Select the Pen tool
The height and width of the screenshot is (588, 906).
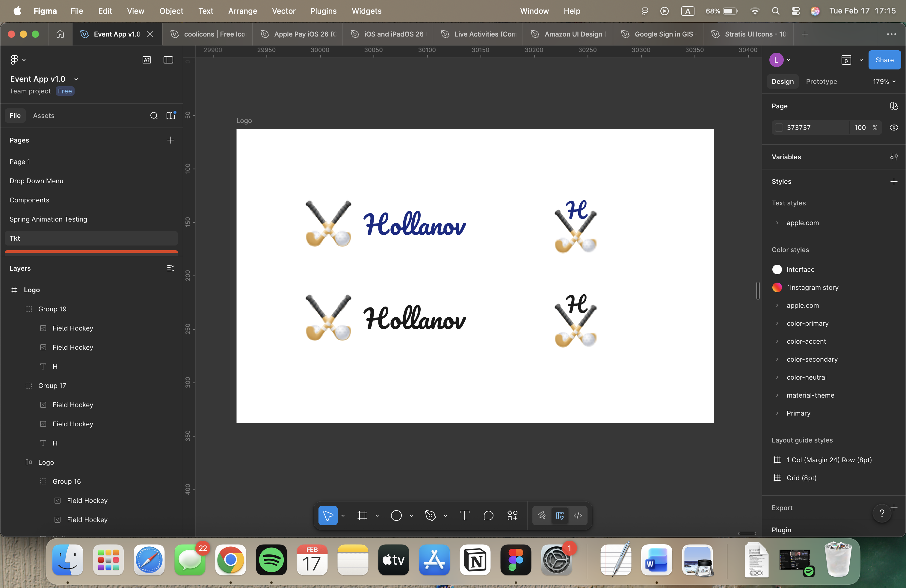click(431, 515)
